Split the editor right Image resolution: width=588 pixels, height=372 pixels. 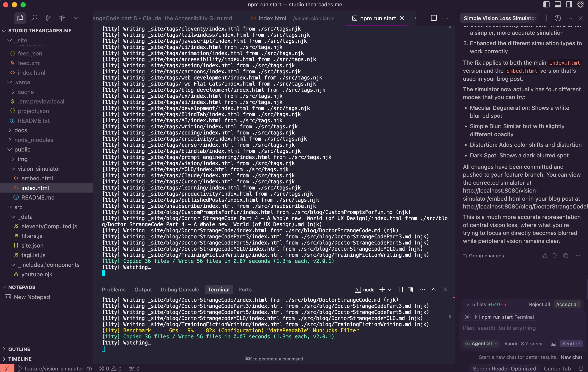[x=434, y=18]
